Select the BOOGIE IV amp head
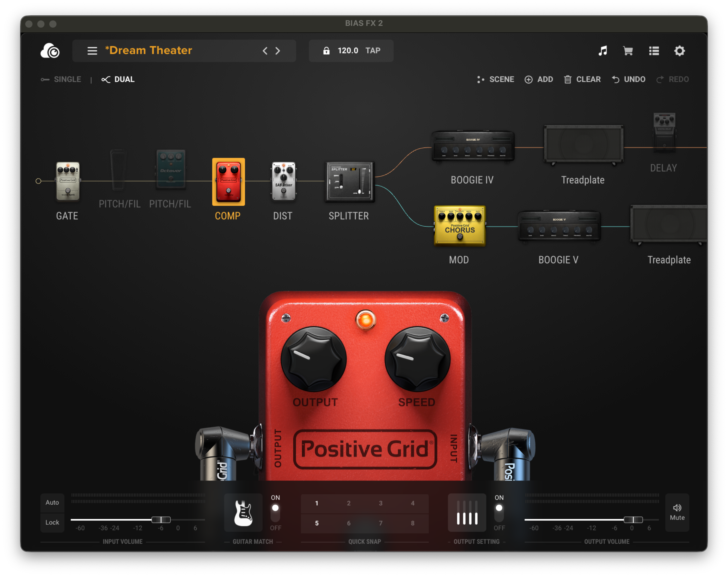 473,146
